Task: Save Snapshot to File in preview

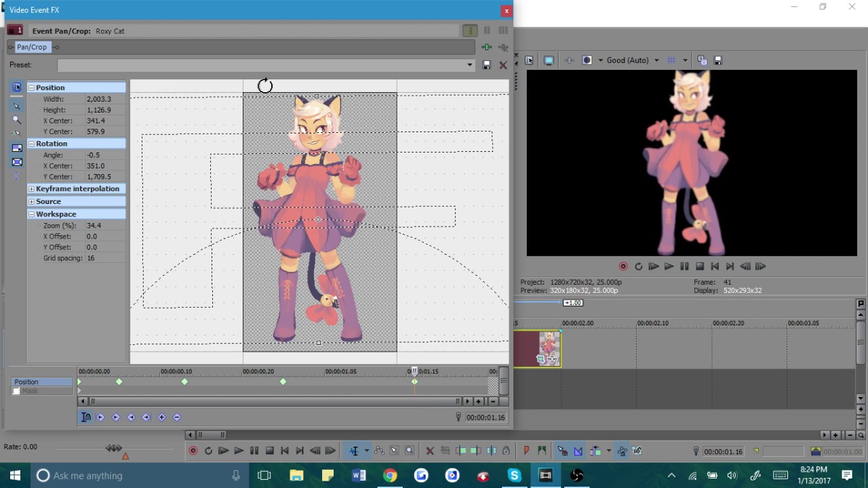Action: [x=718, y=60]
